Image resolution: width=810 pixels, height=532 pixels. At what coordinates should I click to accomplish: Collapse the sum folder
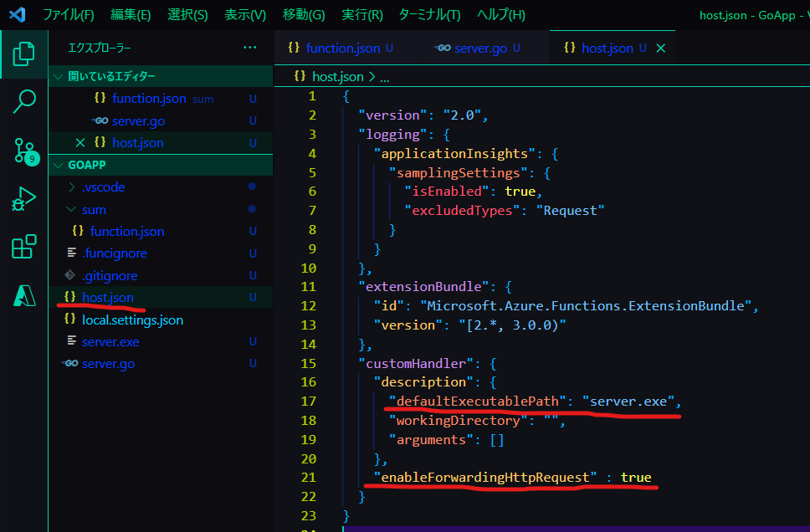tap(71, 209)
